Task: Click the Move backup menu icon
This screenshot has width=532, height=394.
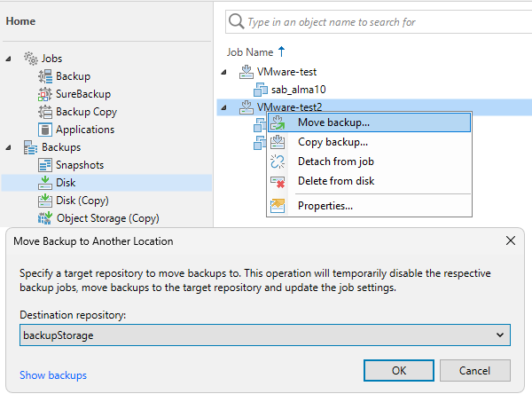Action: coord(278,122)
